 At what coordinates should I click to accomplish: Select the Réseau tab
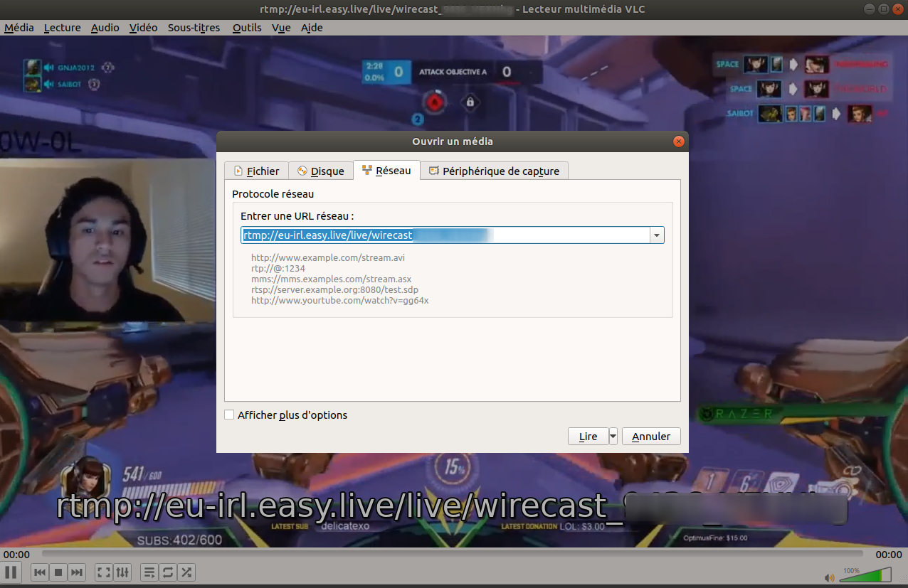click(386, 171)
